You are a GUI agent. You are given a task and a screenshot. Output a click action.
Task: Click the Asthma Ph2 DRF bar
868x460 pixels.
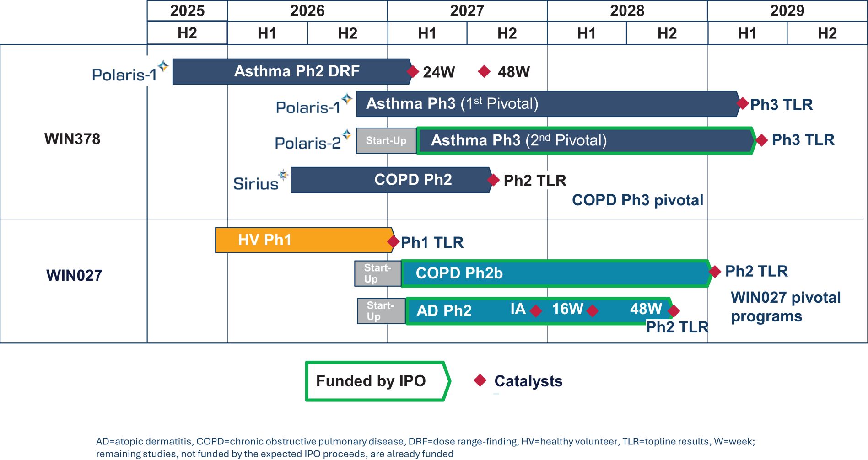click(292, 71)
